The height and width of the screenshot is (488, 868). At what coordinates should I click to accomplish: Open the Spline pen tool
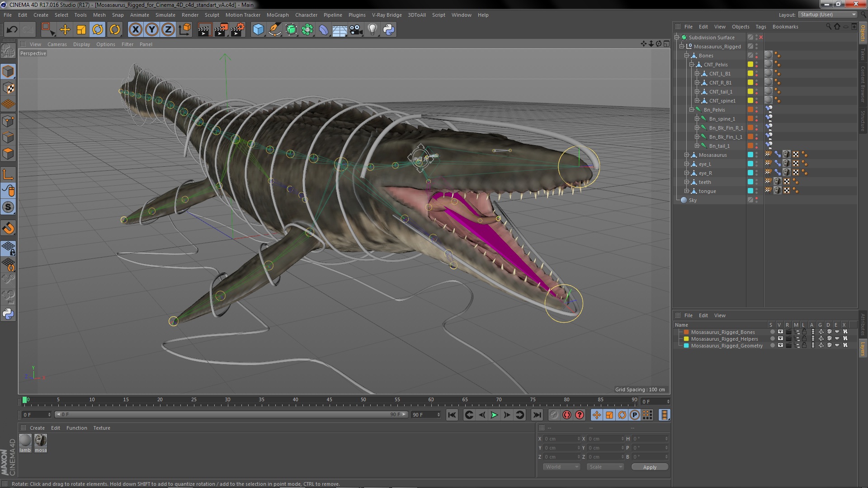[274, 30]
